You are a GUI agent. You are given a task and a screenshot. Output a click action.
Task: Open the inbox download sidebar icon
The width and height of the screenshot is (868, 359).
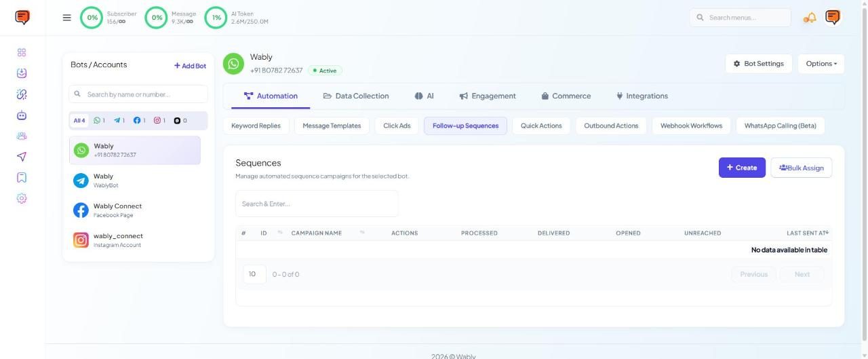[22, 73]
